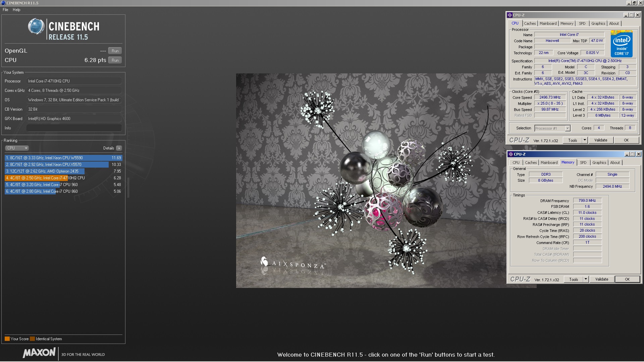Expand Tools dropdown arrow in top CPU-Z window
Viewport: 644px width, 362px height.
tap(585, 140)
